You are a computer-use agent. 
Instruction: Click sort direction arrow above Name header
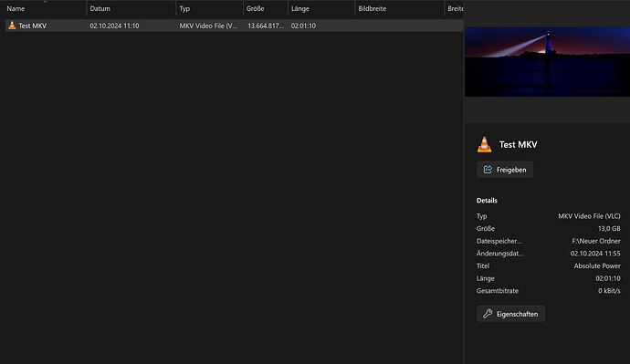[x=46, y=2]
